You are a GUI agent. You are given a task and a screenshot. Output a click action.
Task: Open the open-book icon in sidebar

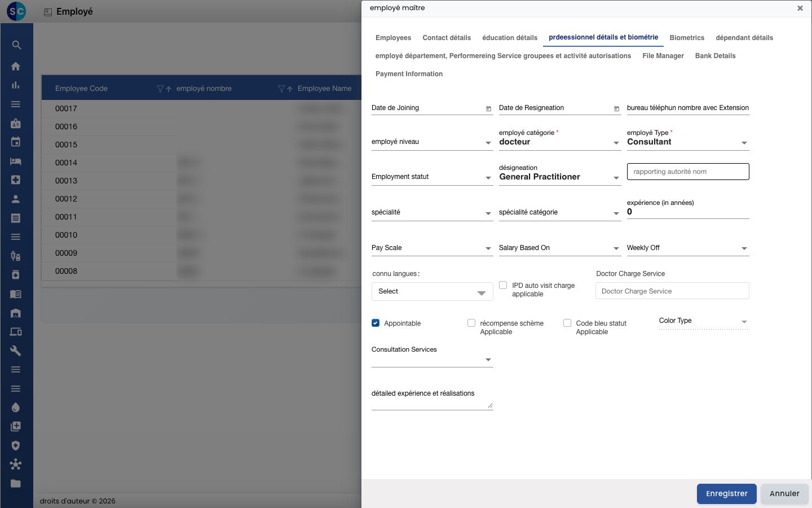pyautogui.click(x=16, y=294)
